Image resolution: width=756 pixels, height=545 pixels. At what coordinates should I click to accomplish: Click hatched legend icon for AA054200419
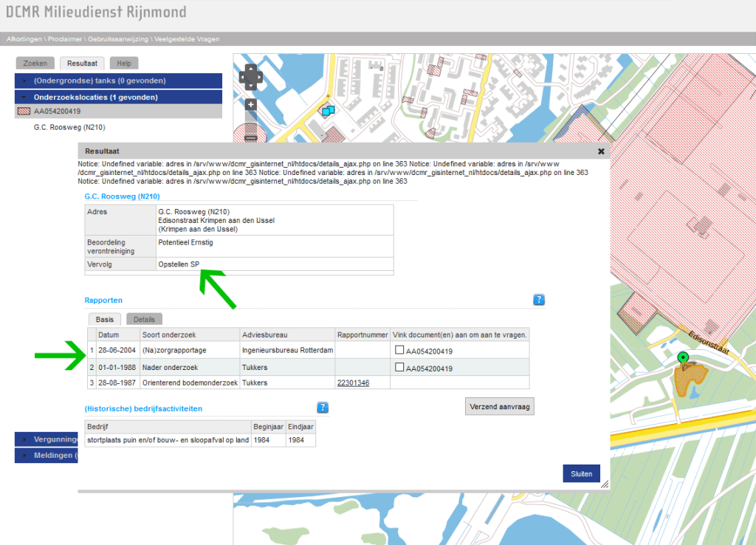[23, 112]
